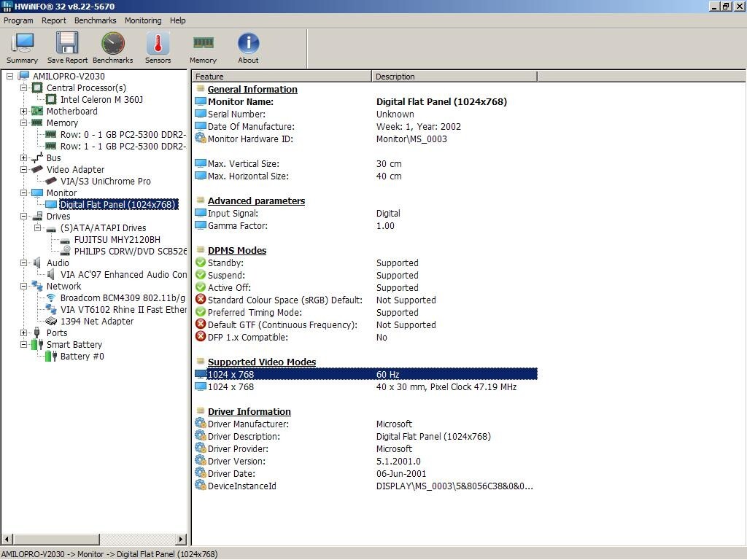Open the Help menu
This screenshot has height=560, width=747.
click(178, 20)
